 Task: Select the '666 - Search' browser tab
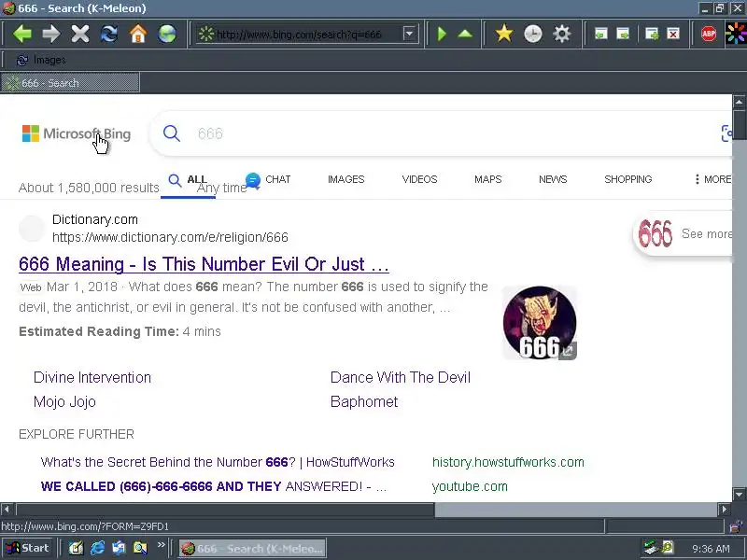pos(70,83)
